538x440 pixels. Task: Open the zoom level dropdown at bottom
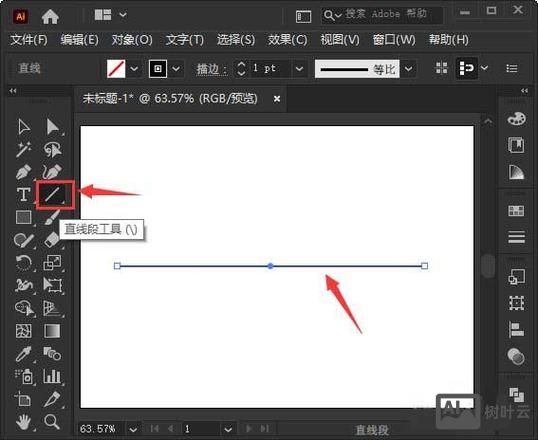133,429
